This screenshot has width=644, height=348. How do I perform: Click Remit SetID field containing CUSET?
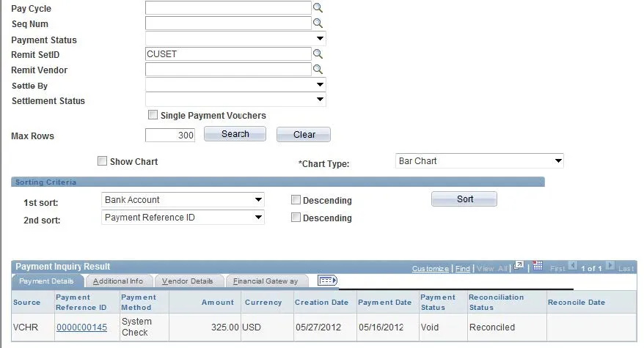point(228,53)
